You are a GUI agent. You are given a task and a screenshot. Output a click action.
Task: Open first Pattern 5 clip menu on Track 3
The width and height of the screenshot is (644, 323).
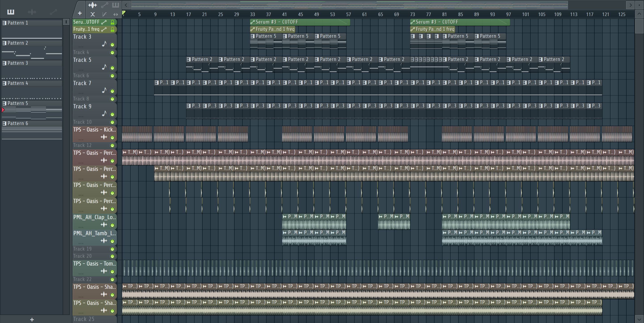click(x=252, y=36)
